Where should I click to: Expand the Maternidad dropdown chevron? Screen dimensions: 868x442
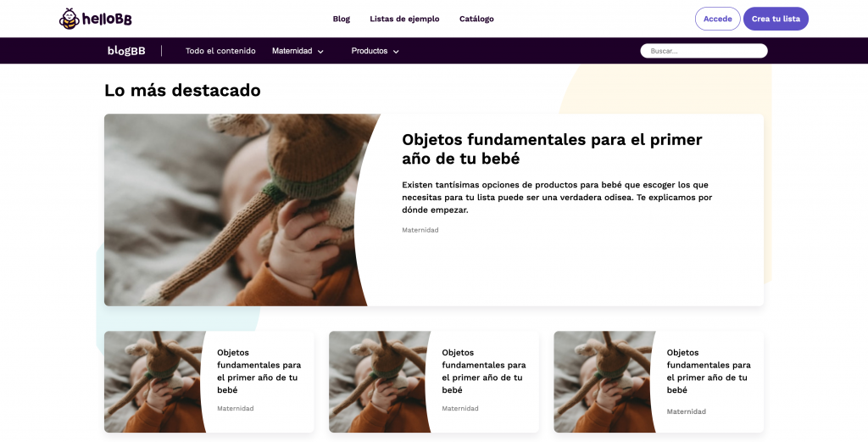coord(320,52)
